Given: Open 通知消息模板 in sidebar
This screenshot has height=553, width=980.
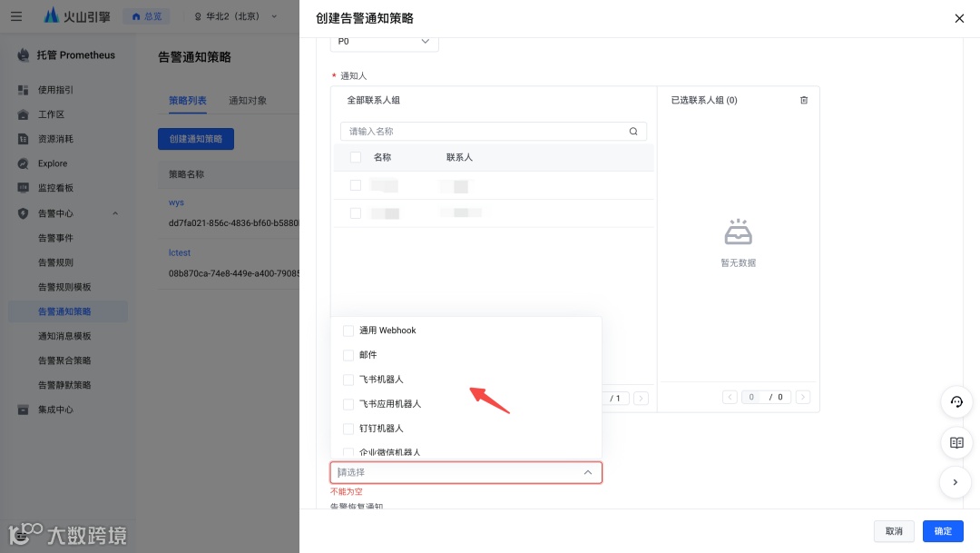Looking at the screenshot, I should click(64, 336).
